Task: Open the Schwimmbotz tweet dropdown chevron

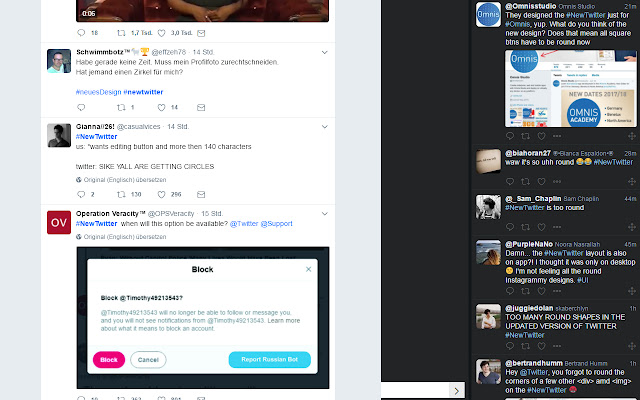Action: tap(324, 52)
